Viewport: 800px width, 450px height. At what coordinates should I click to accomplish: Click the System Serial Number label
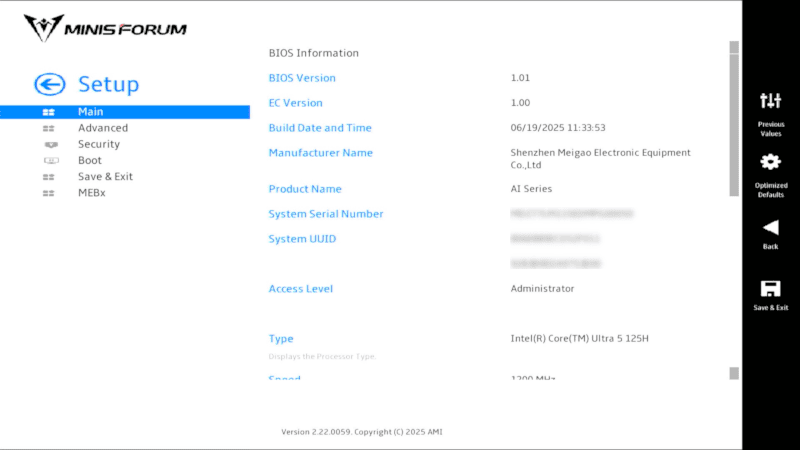(325, 214)
